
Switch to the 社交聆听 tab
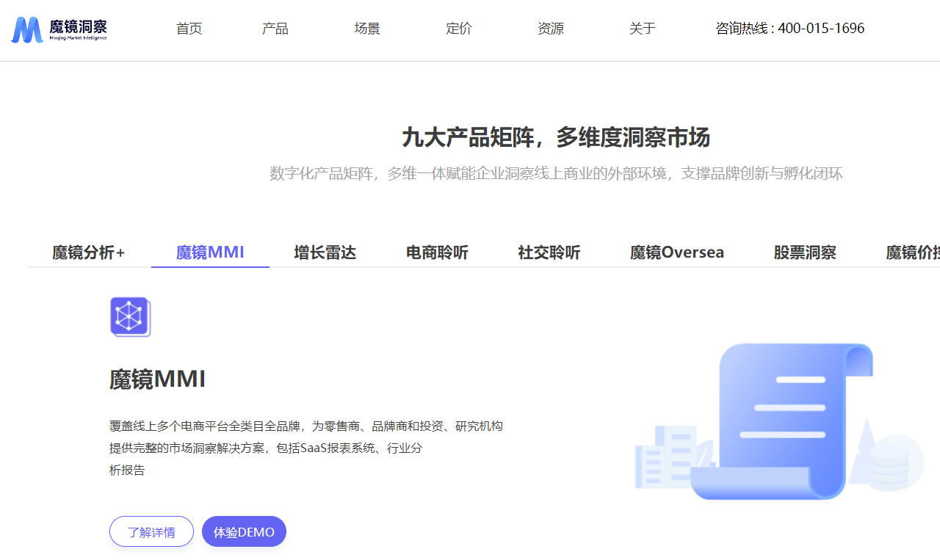[549, 252]
